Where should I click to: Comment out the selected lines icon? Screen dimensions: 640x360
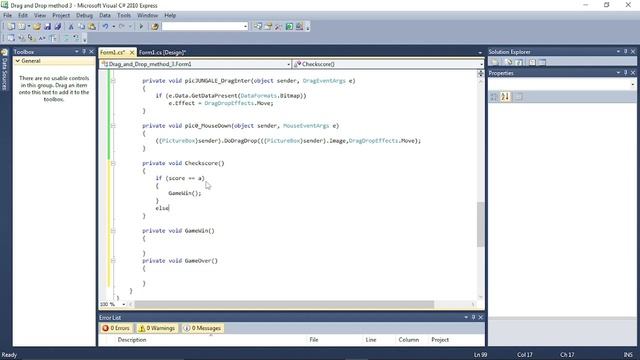point(66,38)
